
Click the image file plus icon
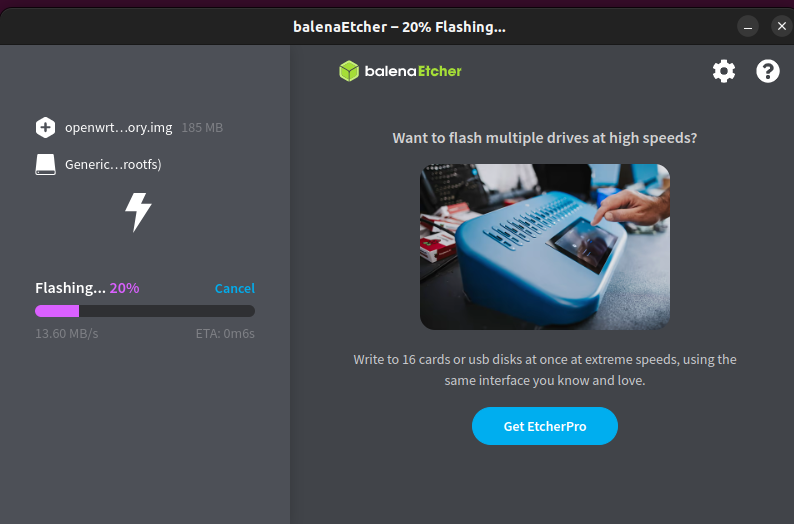(45, 128)
